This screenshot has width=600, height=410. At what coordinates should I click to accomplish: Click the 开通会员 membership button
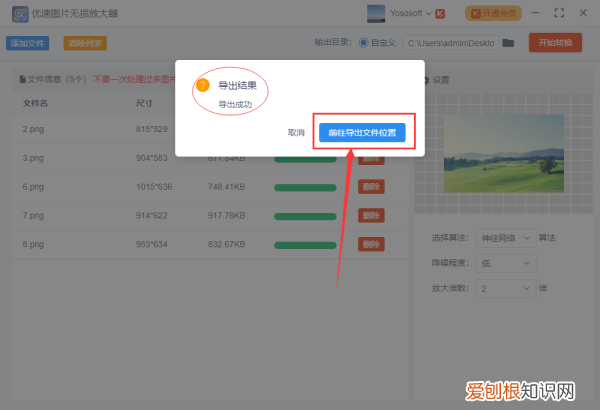(x=493, y=14)
